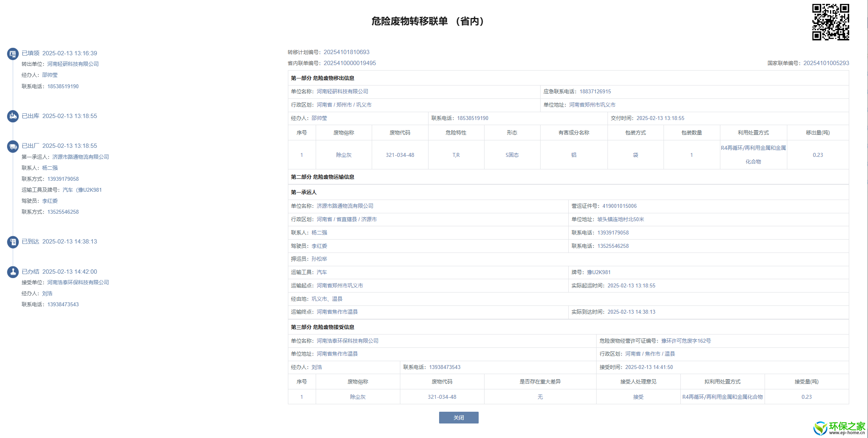The image size is (868, 438).
Task: Click 已办结 timestamp 2025-02-13 14:42:00
Action: coord(69,272)
